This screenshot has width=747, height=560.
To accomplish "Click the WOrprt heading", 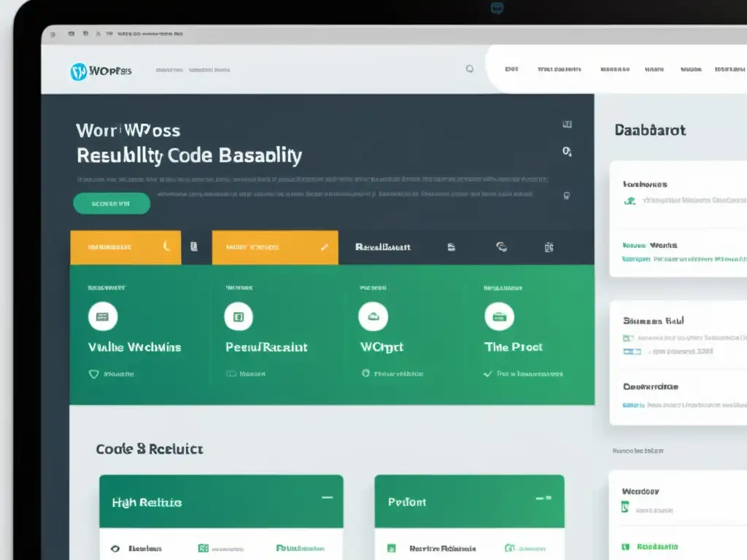I will [382, 347].
